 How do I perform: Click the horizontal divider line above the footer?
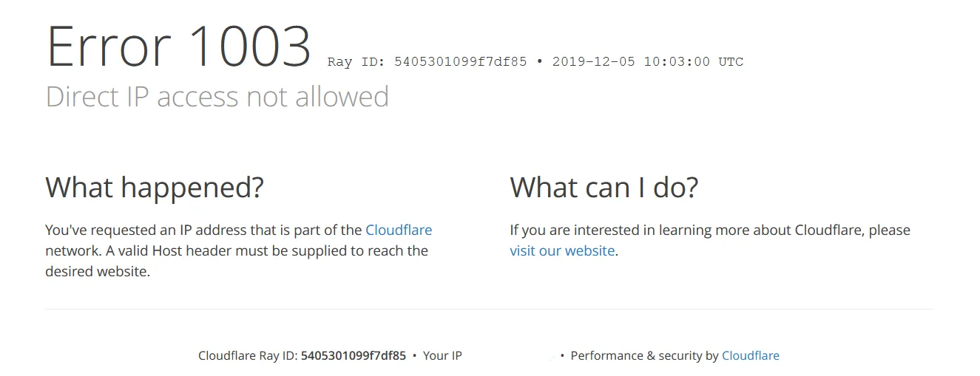(x=489, y=309)
